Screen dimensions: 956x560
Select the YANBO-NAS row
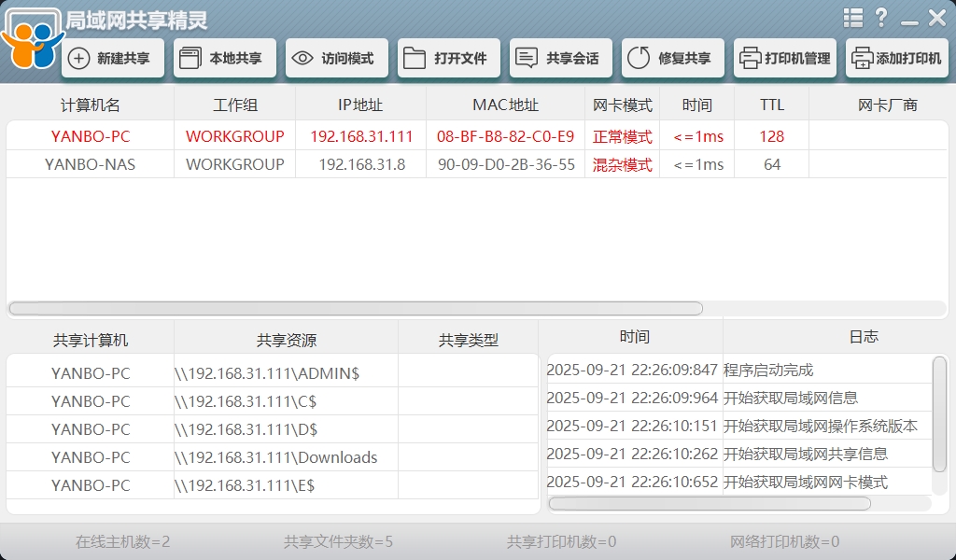[91, 164]
